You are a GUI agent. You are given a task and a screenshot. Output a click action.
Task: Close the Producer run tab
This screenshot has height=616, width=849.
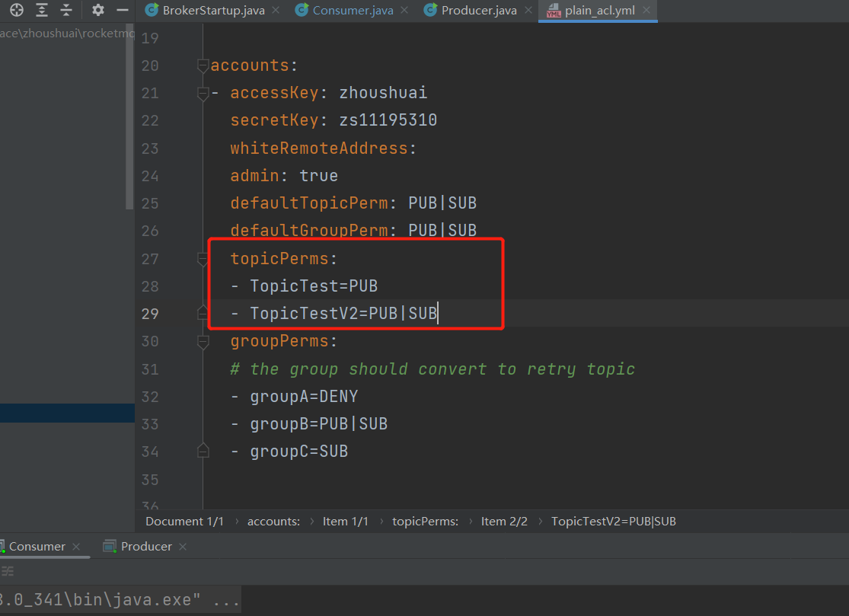183,547
